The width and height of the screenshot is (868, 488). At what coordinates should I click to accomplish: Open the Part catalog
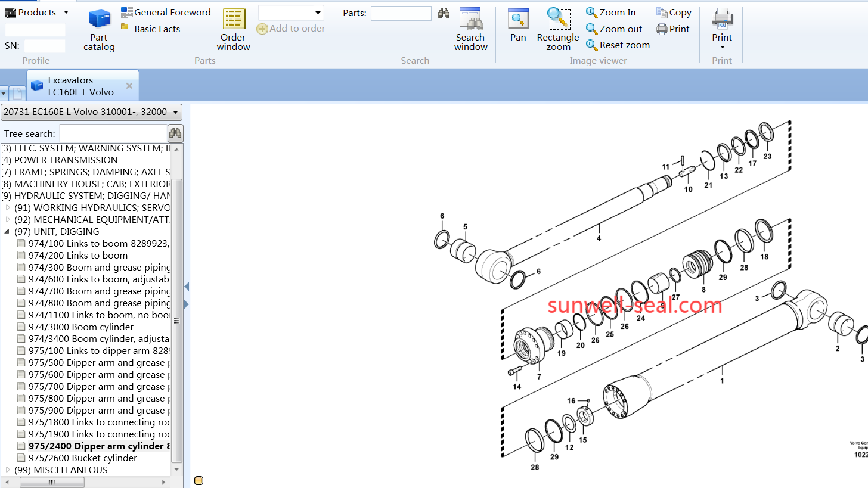pos(99,30)
